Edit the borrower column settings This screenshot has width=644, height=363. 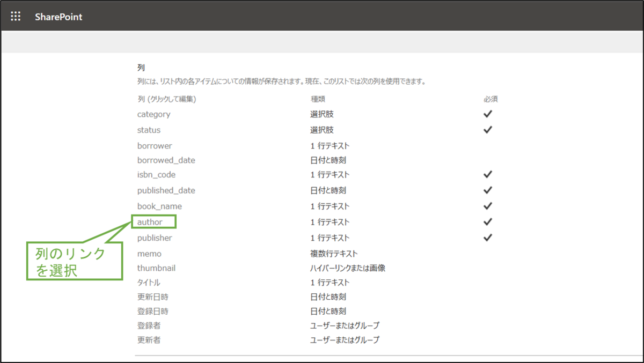point(154,145)
